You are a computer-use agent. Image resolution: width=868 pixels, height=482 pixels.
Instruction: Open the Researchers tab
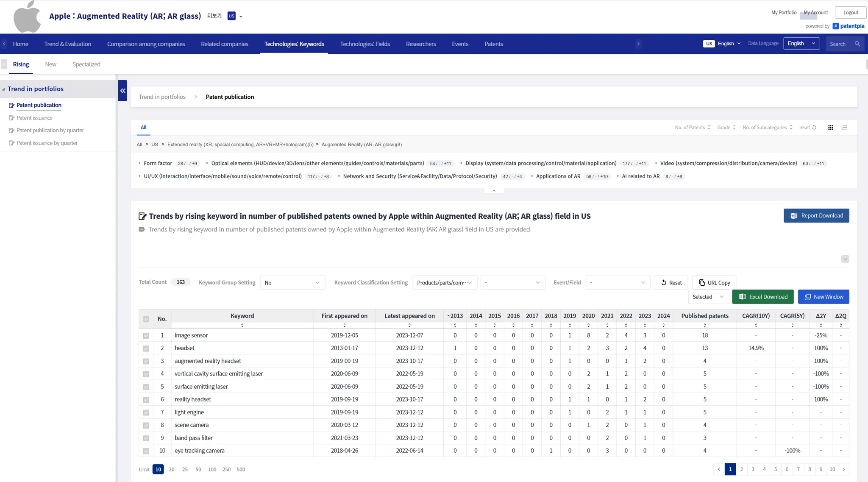(420, 44)
